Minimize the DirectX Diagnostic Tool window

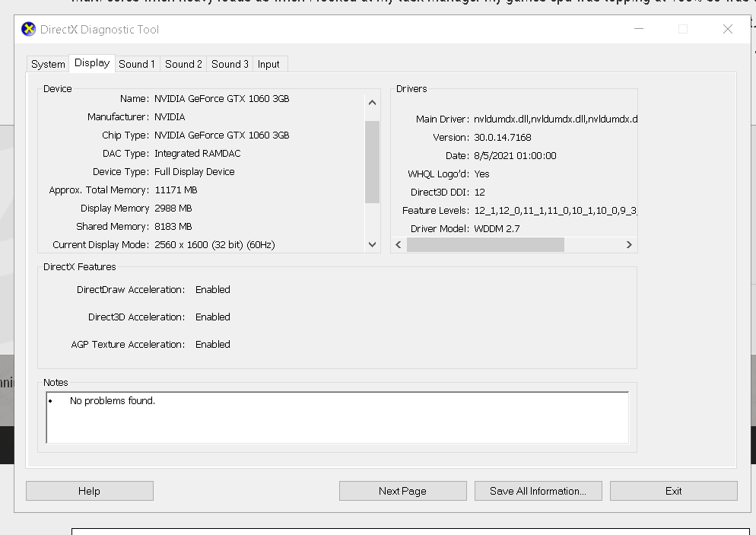click(639, 29)
